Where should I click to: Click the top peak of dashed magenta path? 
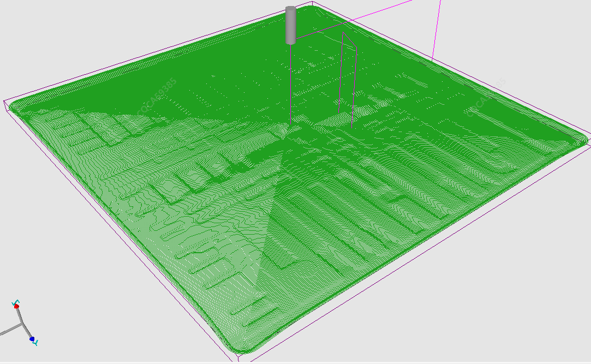[344, 32]
